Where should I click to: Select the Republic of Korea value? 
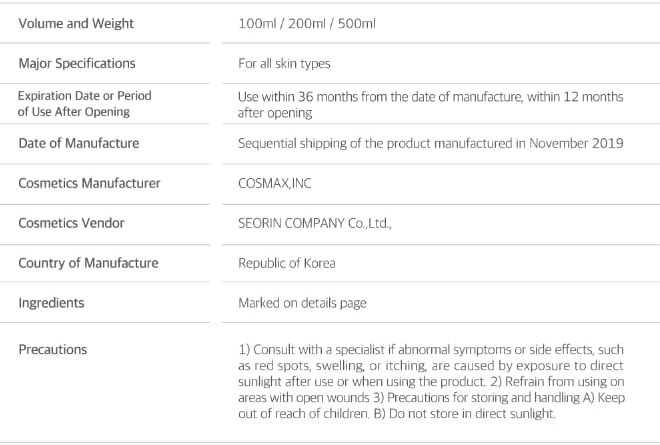pyautogui.click(x=287, y=263)
